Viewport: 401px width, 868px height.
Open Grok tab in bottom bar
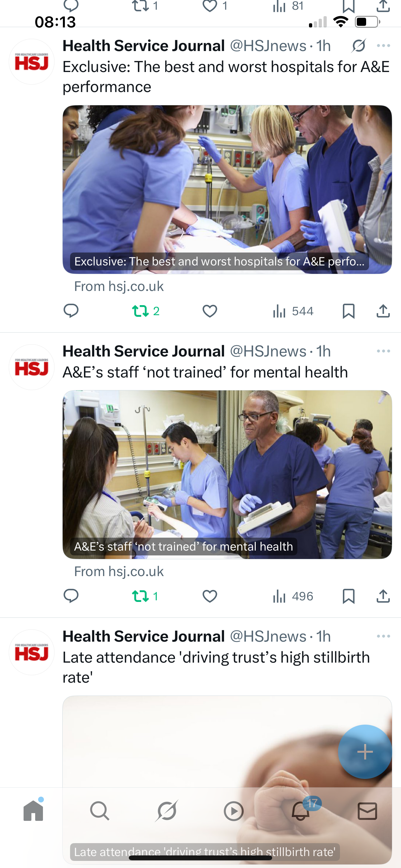(167, 811)
